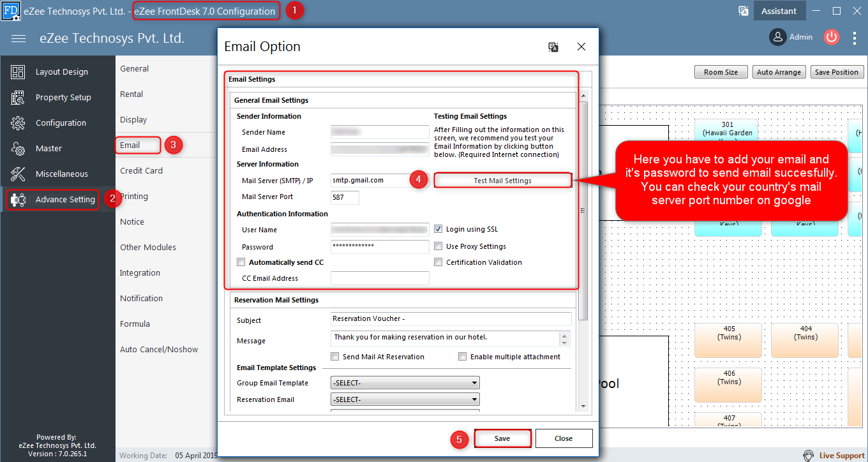Click the Test Mail Settings button

[x=503, y=181]
